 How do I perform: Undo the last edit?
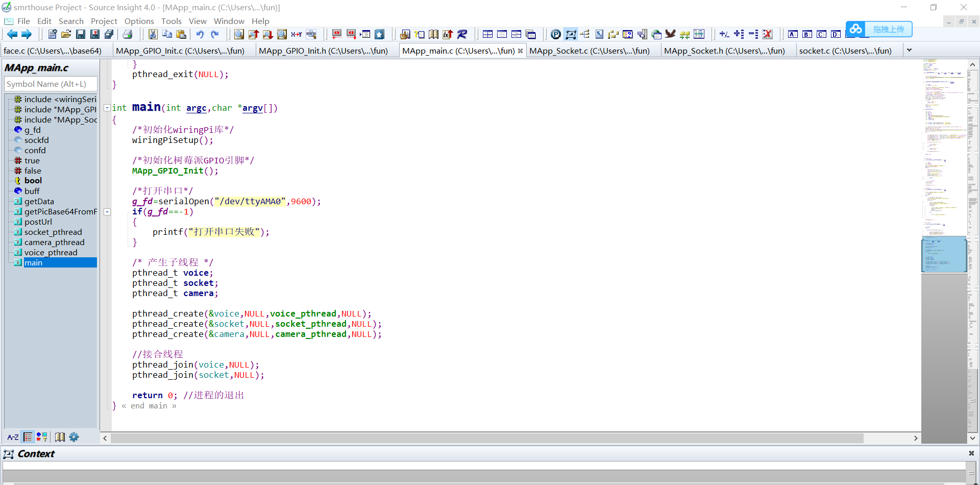pos(200,34)
